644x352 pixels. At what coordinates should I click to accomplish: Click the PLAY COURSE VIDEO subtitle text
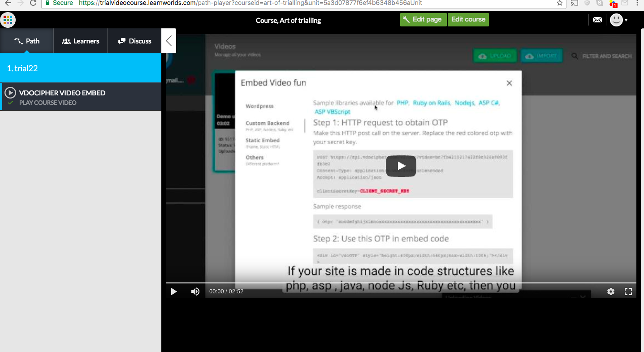point(48,103)
